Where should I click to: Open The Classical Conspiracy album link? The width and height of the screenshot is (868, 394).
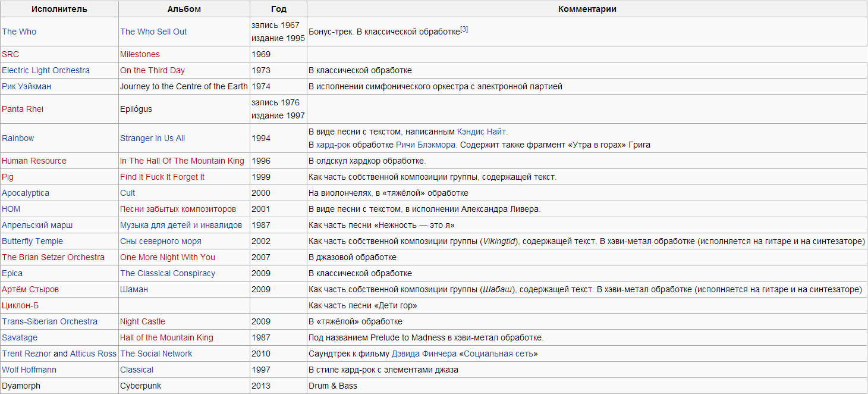(168, 273)
